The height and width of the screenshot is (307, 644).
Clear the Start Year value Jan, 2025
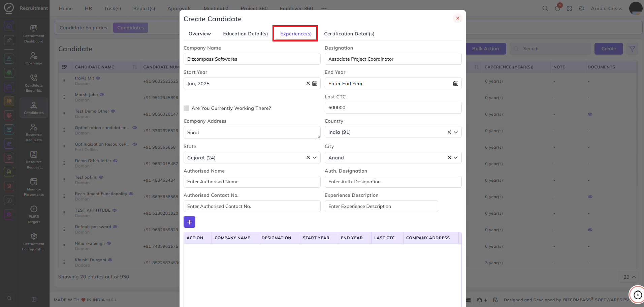tap(308, 83)
